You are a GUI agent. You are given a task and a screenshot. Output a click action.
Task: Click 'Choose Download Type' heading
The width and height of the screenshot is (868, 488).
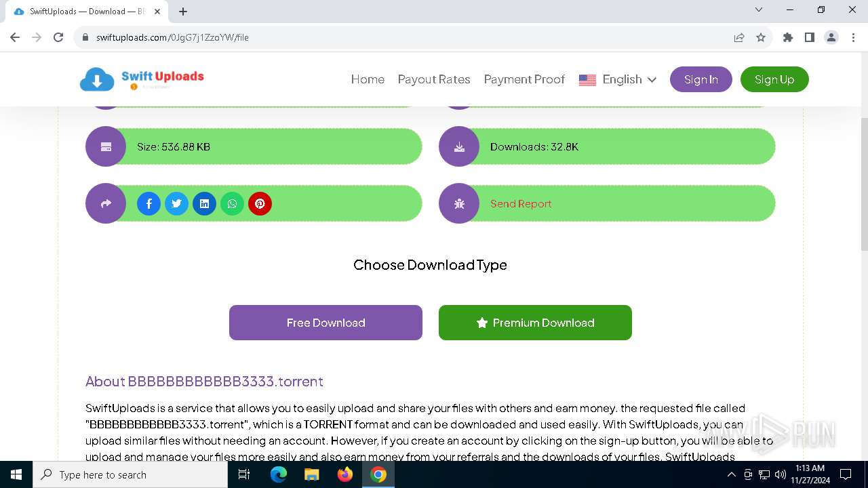[430, 265]
